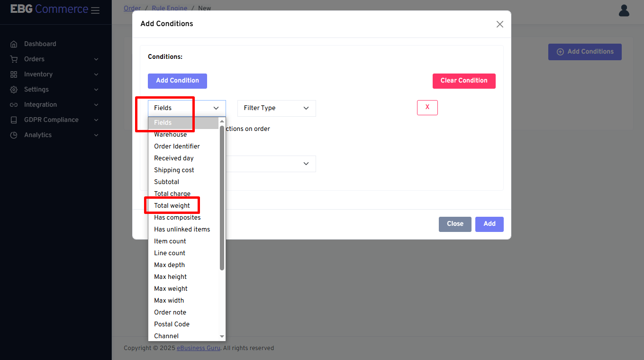This screenshot has width=644, height=360.
Task: Click the Integration link icon
Action: tap(14, 105)
